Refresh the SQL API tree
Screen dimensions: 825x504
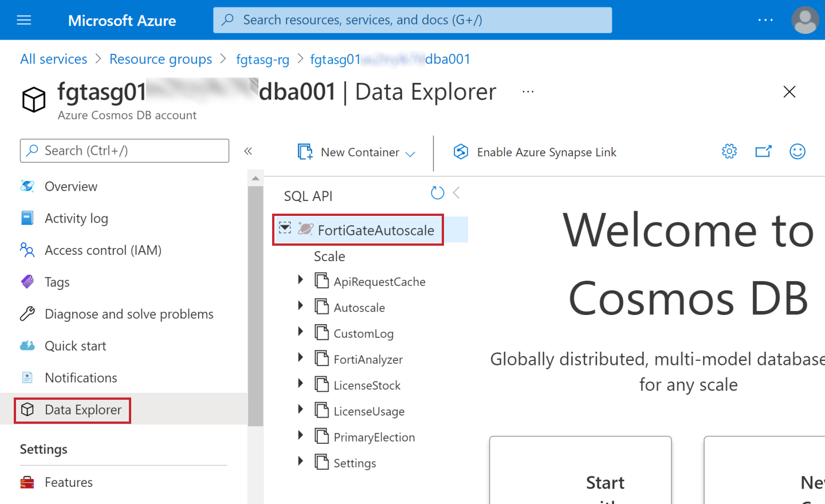pyautogui.click(x=437, y=193)
